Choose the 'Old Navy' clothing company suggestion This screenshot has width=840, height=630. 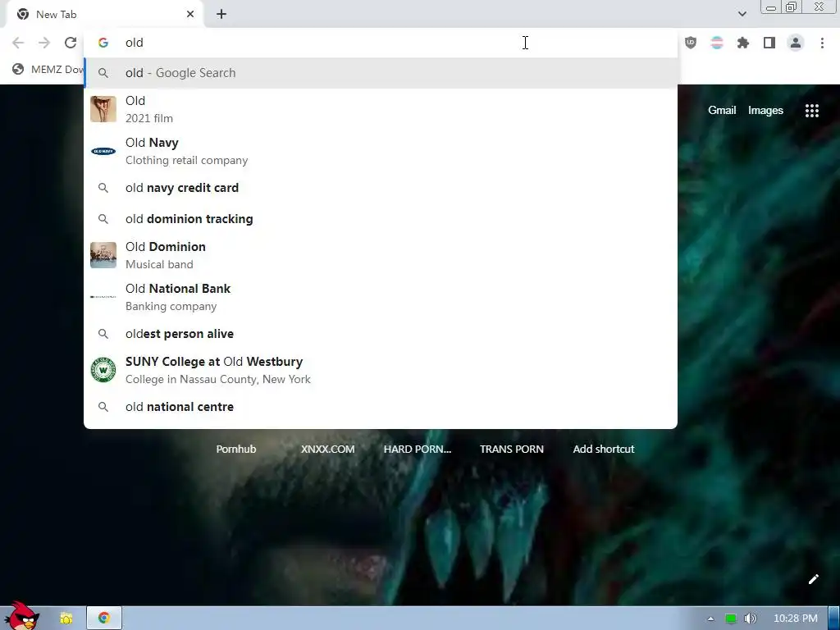tap(381, 151)
